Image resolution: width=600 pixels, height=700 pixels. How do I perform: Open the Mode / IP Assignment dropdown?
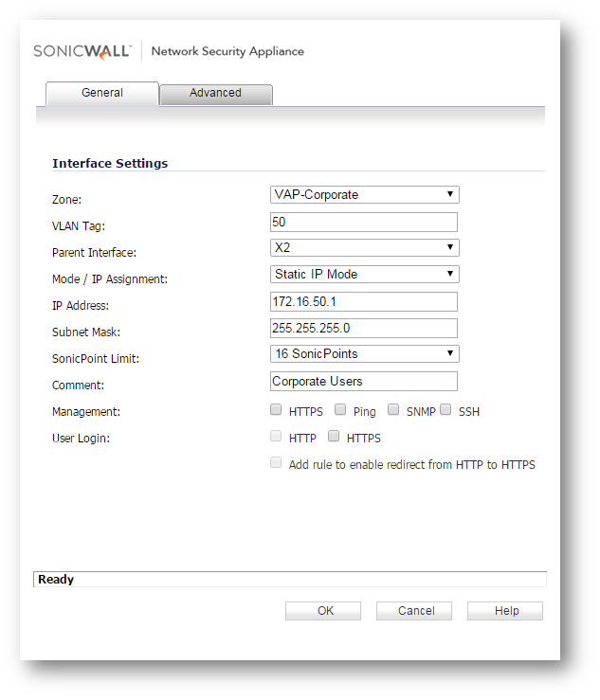point(364,275)
